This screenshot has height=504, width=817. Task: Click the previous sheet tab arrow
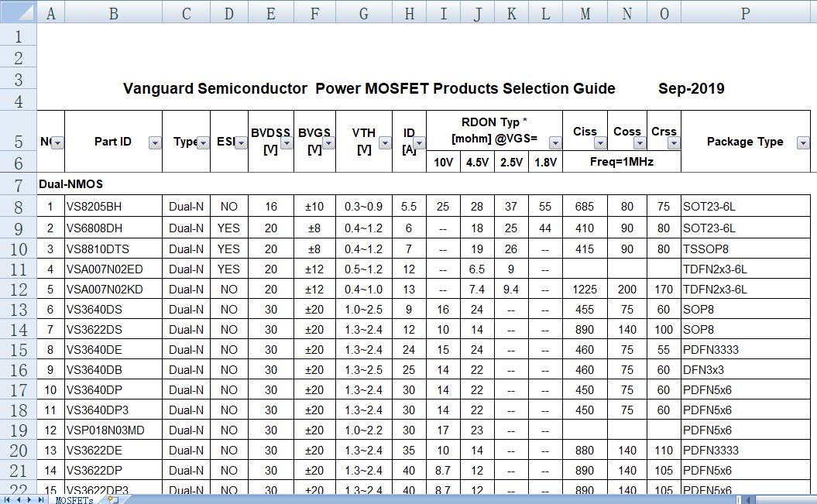click(19, 500)
